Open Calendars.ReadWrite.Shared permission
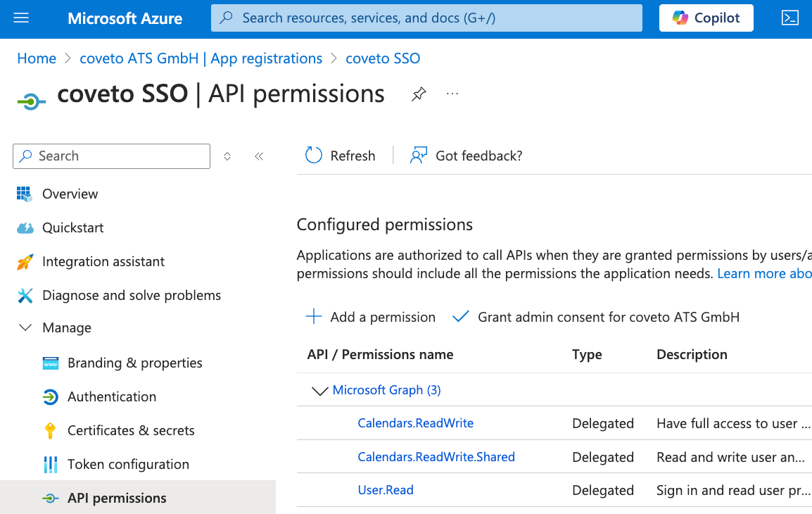This screenshot has width=812, height=514. [x=436, y=457]
